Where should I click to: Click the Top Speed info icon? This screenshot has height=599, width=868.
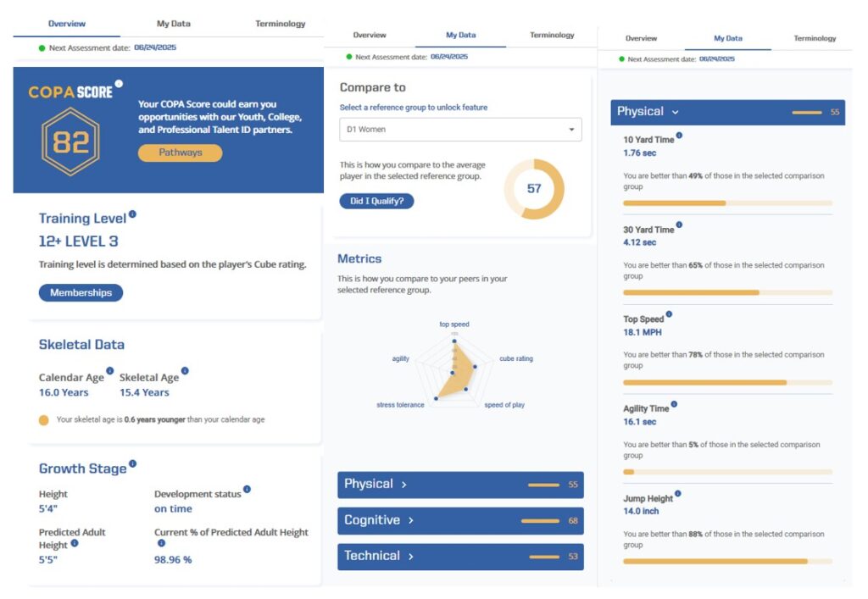(669, 314)
